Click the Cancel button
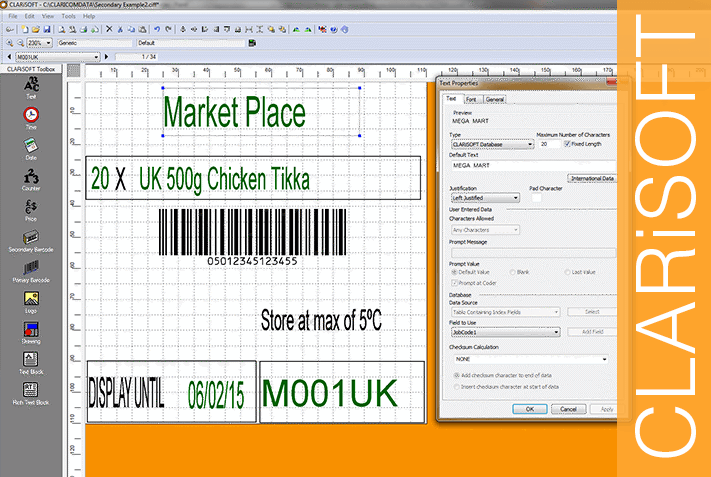 pyautogui.click(x=568, y=409)
